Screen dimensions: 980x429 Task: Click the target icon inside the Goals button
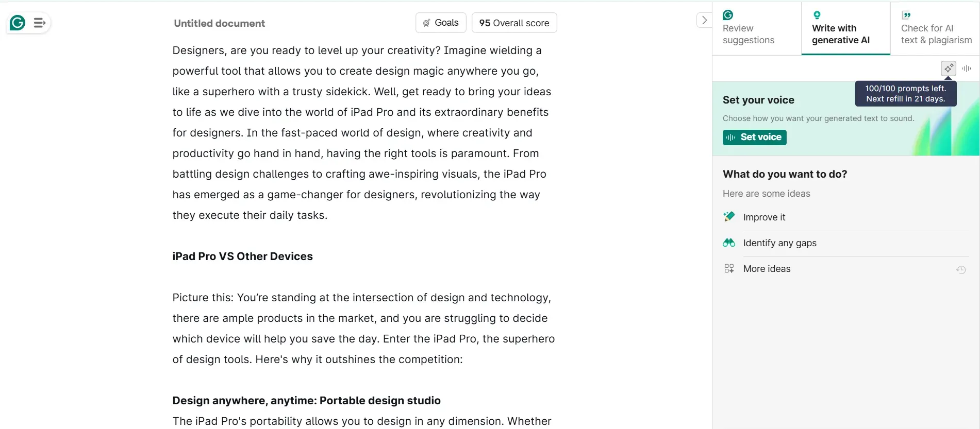[x=426, y=23]
